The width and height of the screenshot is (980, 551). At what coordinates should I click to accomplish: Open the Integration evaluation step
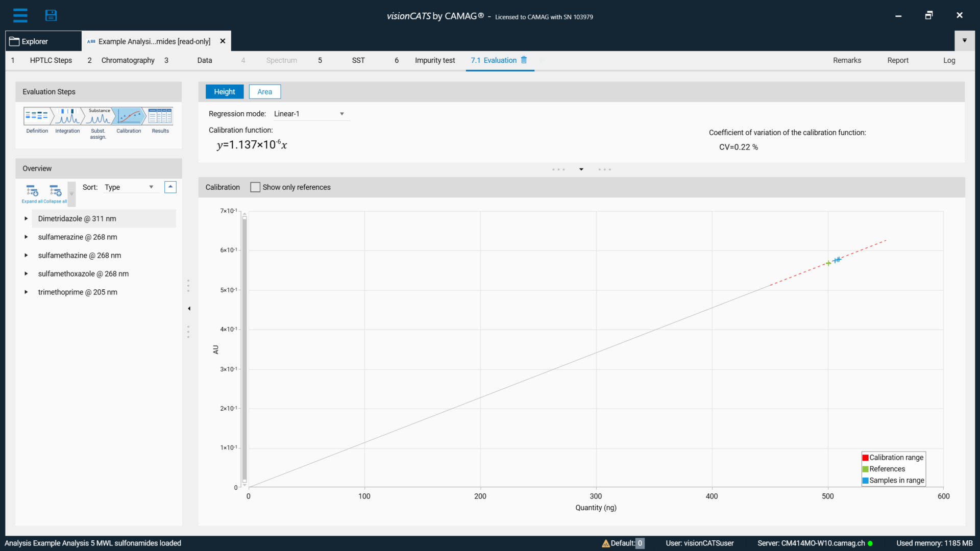tap(67, 117)
